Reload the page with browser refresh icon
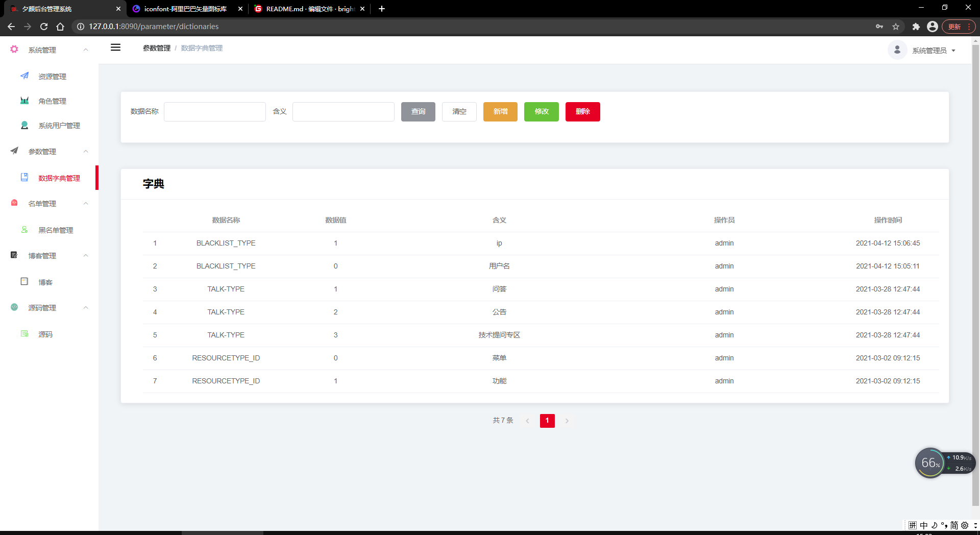980x535 pixels. (x=44, y=27)
